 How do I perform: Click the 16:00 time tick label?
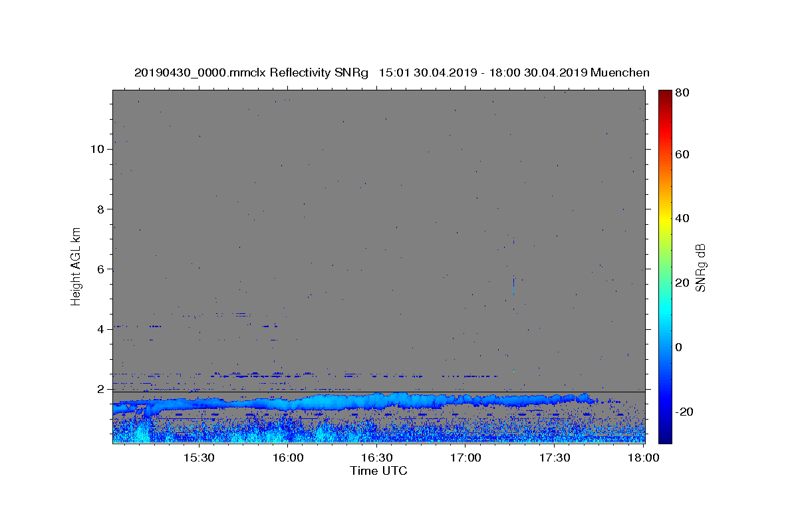pyautogui.click(x=287, y=458)
